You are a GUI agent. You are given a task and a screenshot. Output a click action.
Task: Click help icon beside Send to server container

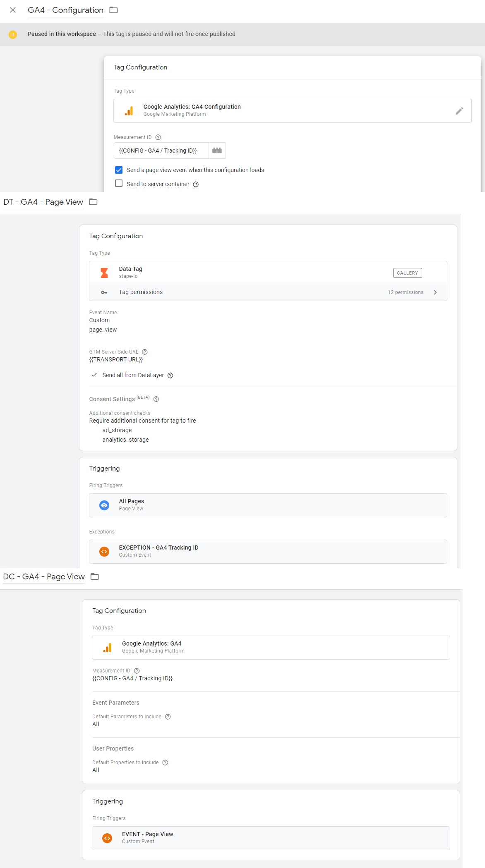196,184
